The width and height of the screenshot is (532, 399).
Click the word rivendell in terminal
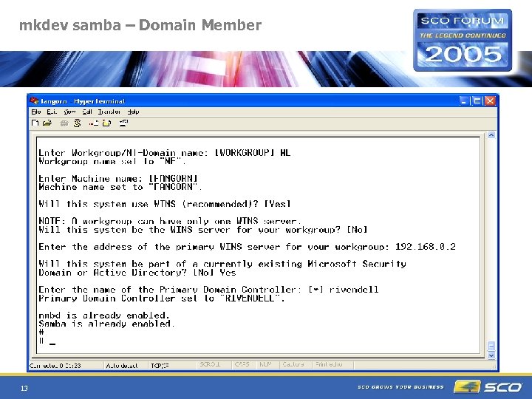[353, 290]
